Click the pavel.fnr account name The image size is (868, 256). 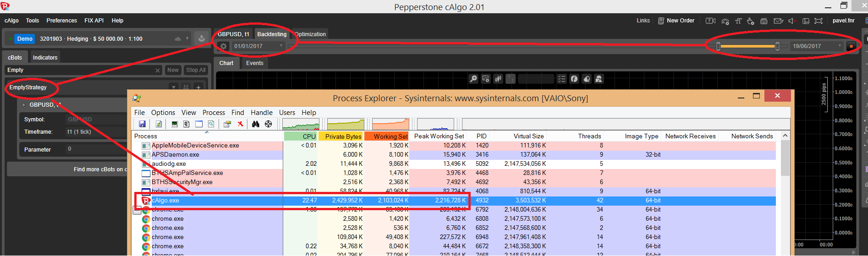(x=843, y=21)
